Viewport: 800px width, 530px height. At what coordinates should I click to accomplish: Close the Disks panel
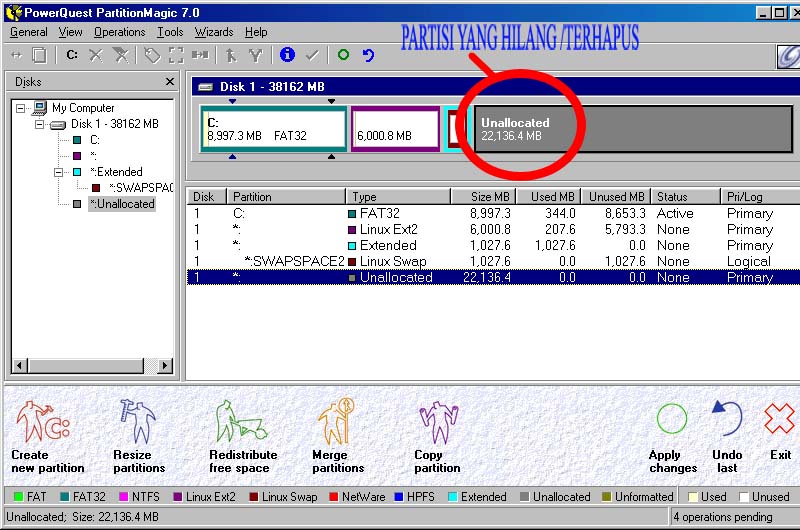click(x=170, y=82)
